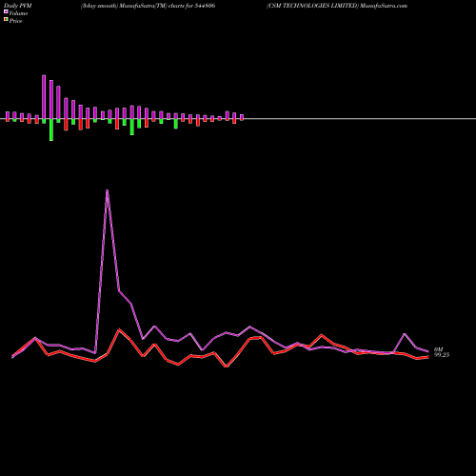
Task: Click the tallest magenta volume bar
Action: [x=44, y=97]
